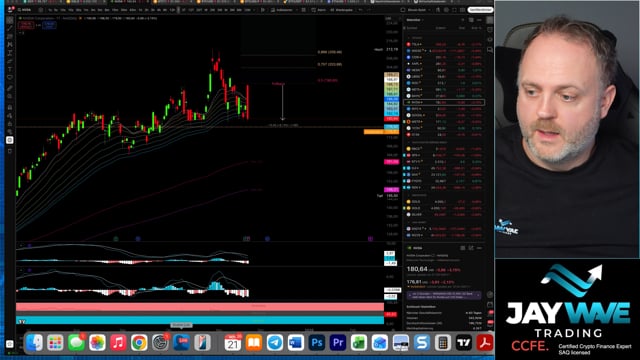Open the watchlist more options menu
This screenshot has height=360, width=640.
479,20
